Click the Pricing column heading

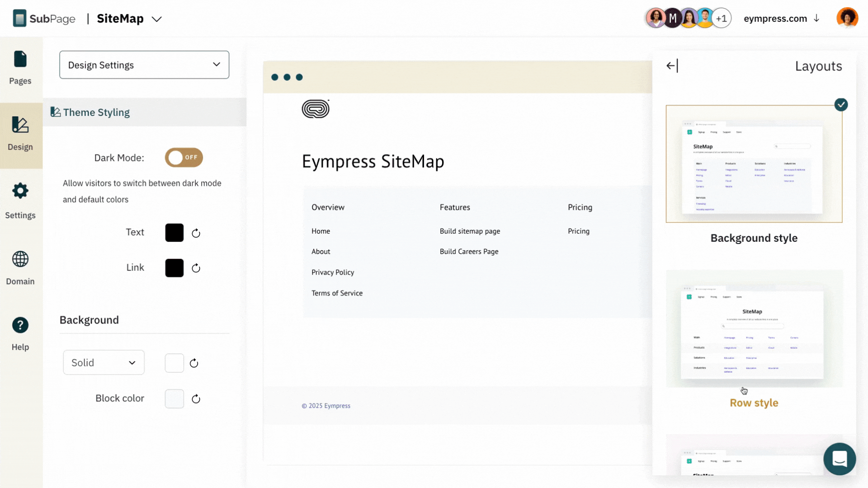pos(580,207)
